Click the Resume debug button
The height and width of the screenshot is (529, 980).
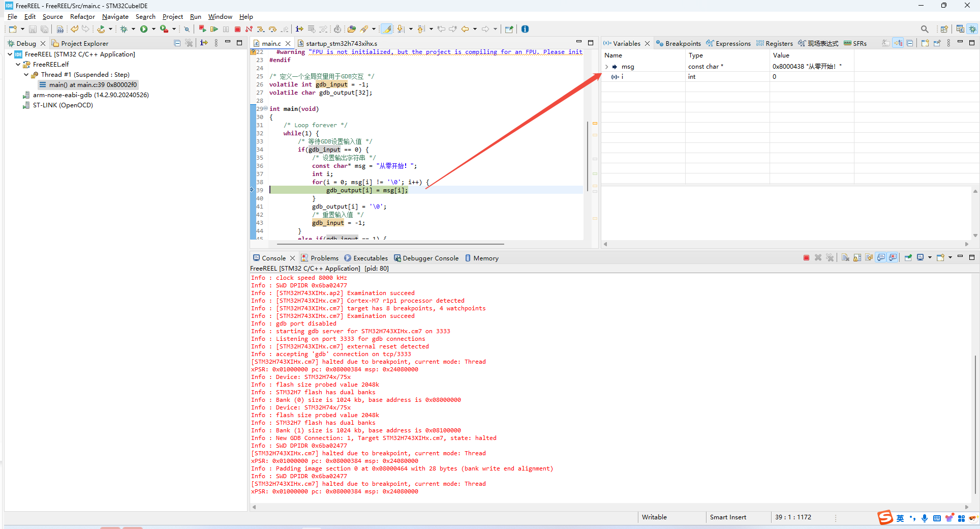point(214,29)
